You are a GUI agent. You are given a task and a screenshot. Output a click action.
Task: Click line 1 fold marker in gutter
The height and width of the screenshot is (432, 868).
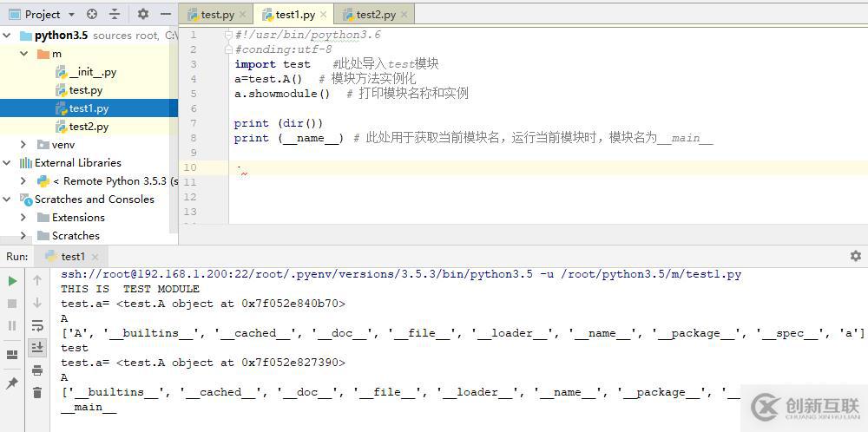point(228,35)
